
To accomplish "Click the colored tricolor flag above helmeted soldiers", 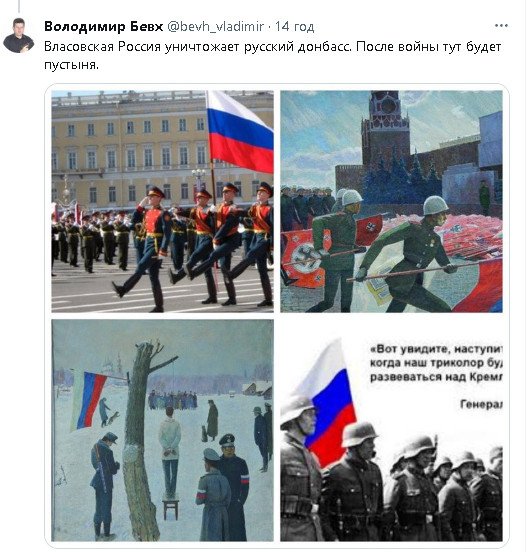I will tap(328, 401).
